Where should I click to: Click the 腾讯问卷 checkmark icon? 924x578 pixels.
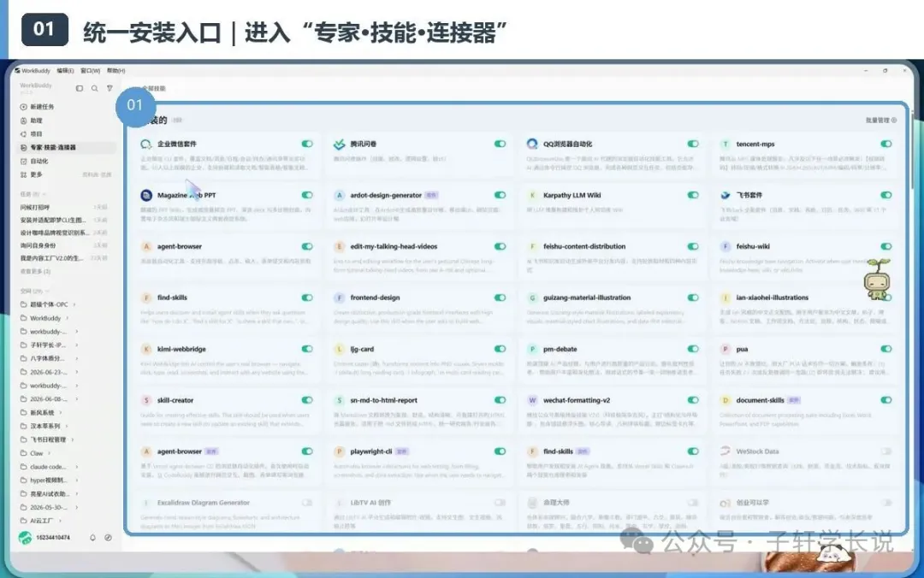point(339,144)
